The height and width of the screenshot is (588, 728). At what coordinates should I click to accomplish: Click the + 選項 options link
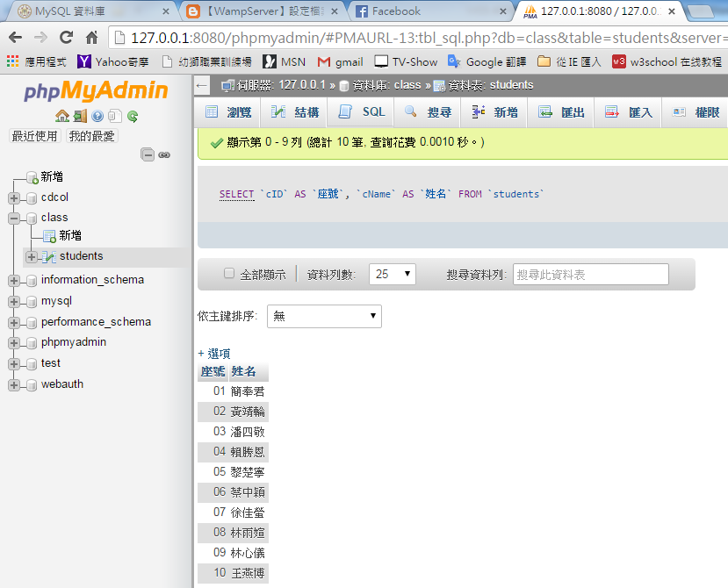[214, 354]
